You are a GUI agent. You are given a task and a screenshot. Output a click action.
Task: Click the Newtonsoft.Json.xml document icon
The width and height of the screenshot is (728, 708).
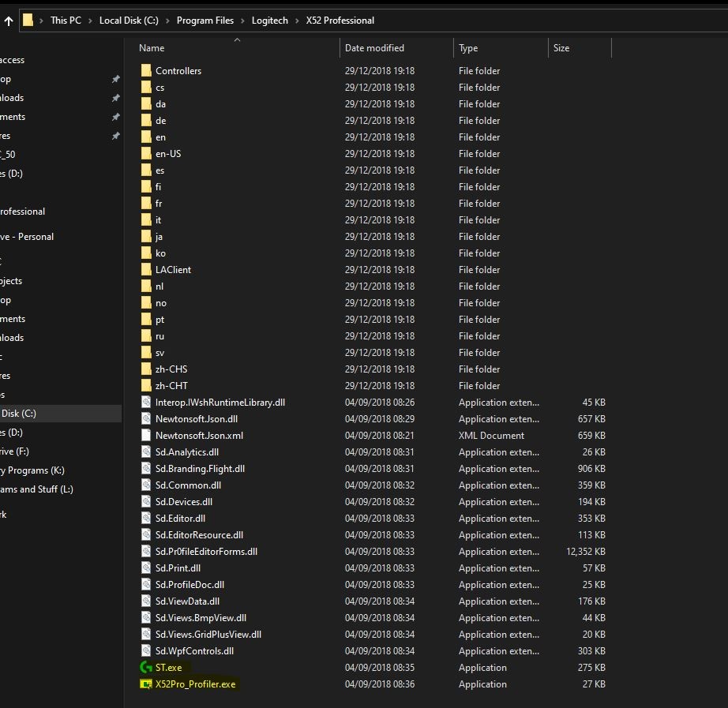(146, 436)
